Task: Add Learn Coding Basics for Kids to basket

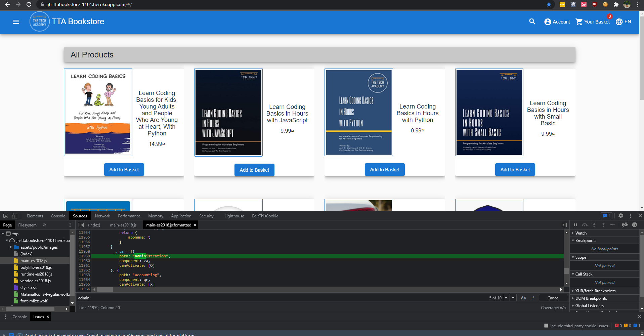Action: [124, 170]
